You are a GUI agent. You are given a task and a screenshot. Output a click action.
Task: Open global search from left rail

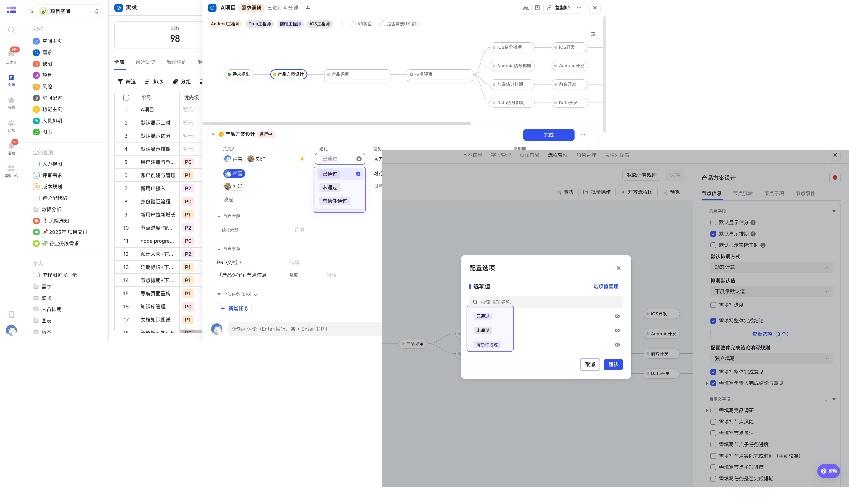(11, 30)
